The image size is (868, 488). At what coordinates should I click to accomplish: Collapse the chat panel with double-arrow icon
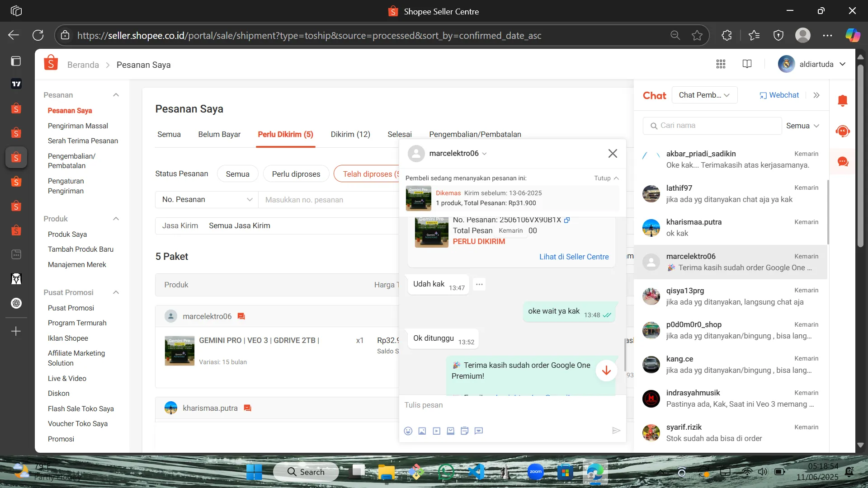click(816, 95)
